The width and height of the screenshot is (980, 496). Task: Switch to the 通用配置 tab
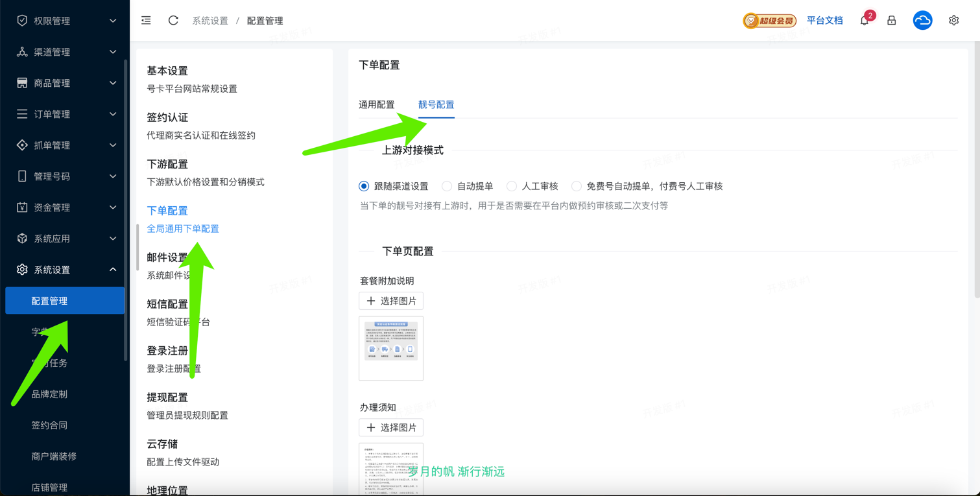(x=377, y=104)
